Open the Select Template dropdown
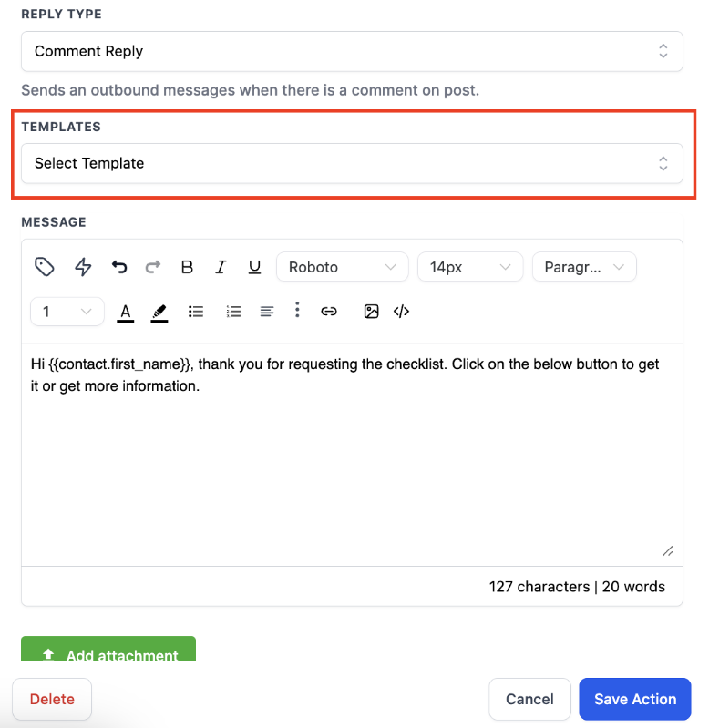The height and width of the screenshot is (728, 709). coord(352,164)
